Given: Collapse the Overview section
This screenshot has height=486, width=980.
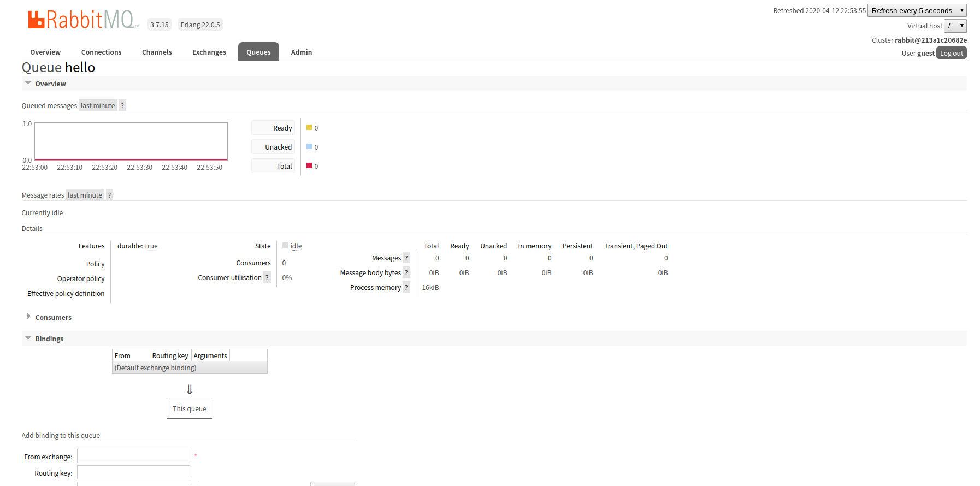Looking at the screenshot, I should 50,84.
